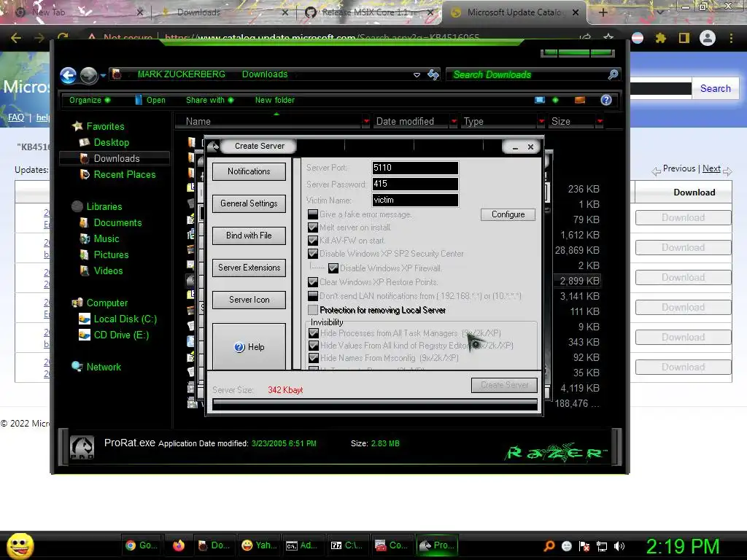Open the Bind with File section
Viewport: 747px width, 560px height.
[249, 236]
